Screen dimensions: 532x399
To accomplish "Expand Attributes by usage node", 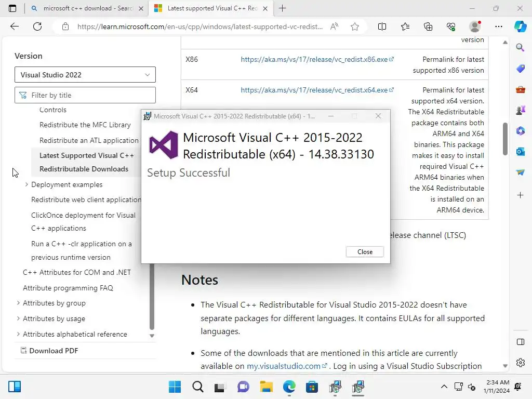I will point(18,318).
